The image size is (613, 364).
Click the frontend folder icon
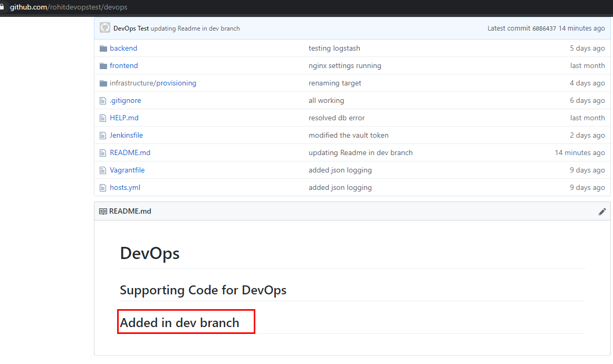click(103, 66)
